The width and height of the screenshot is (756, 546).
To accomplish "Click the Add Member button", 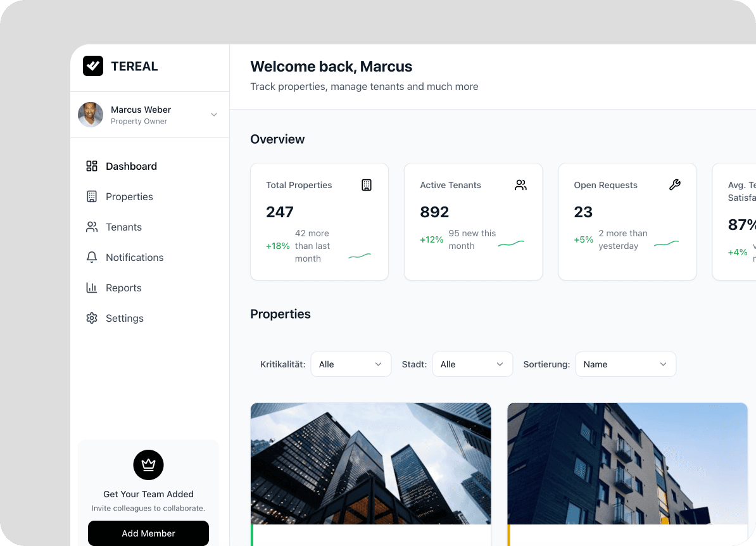I will click(x=149, y=533).
